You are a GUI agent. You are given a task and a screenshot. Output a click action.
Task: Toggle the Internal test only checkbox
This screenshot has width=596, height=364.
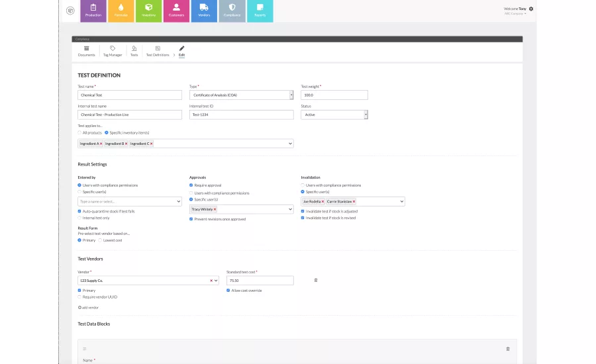pyautogui.click(x=79, y=218)
